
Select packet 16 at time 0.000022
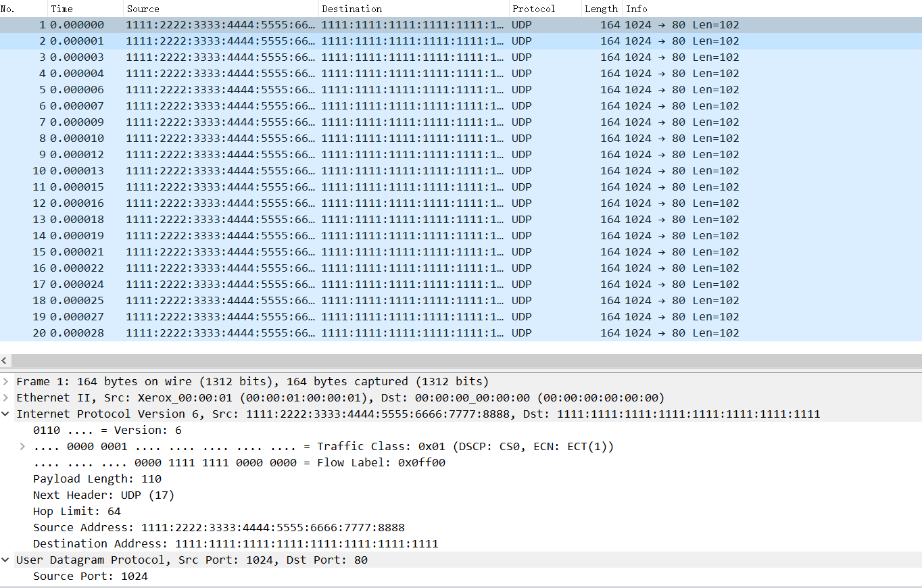click(x=461, y=268)
